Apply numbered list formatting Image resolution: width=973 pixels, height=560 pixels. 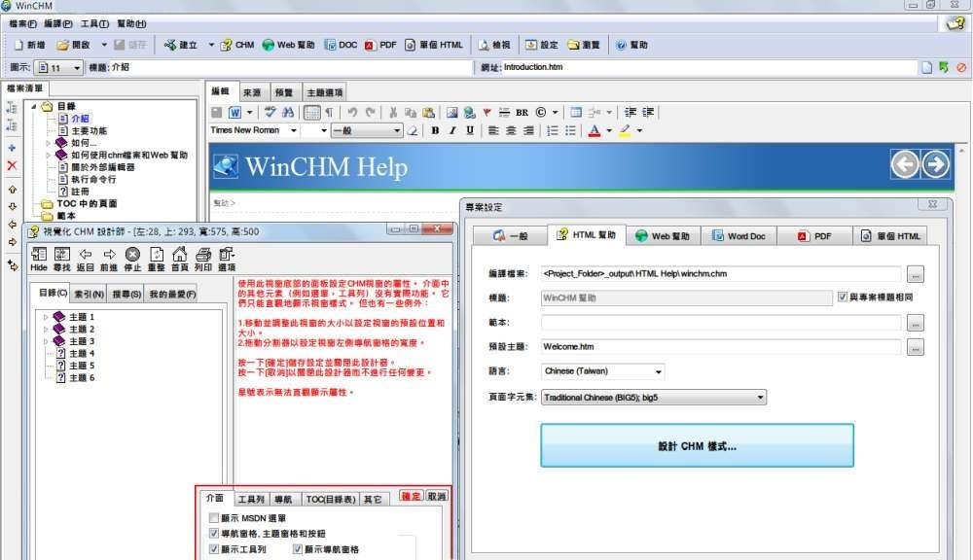pyautogui.click(x=553, y=130)
